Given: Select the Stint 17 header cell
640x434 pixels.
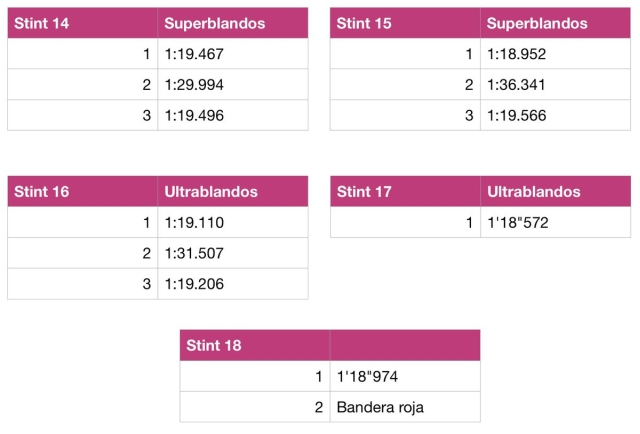Looking at the screenshot, I should (405, 191).
